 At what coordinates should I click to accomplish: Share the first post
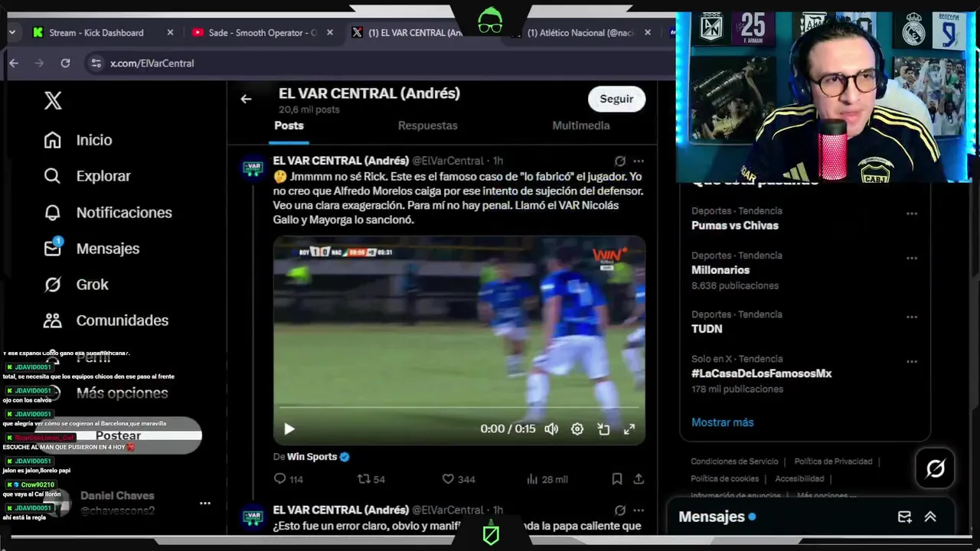click(x=639, y=479)
